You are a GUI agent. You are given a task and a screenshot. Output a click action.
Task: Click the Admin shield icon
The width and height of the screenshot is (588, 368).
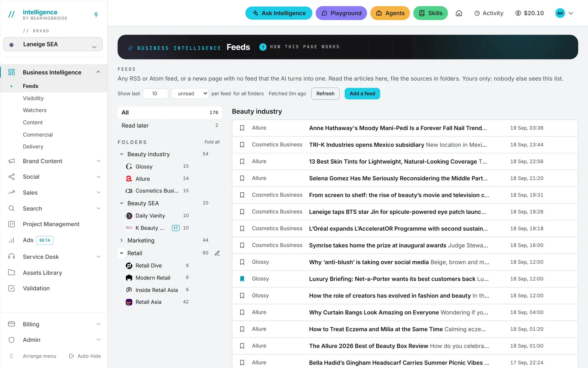[x=11, y=340]
